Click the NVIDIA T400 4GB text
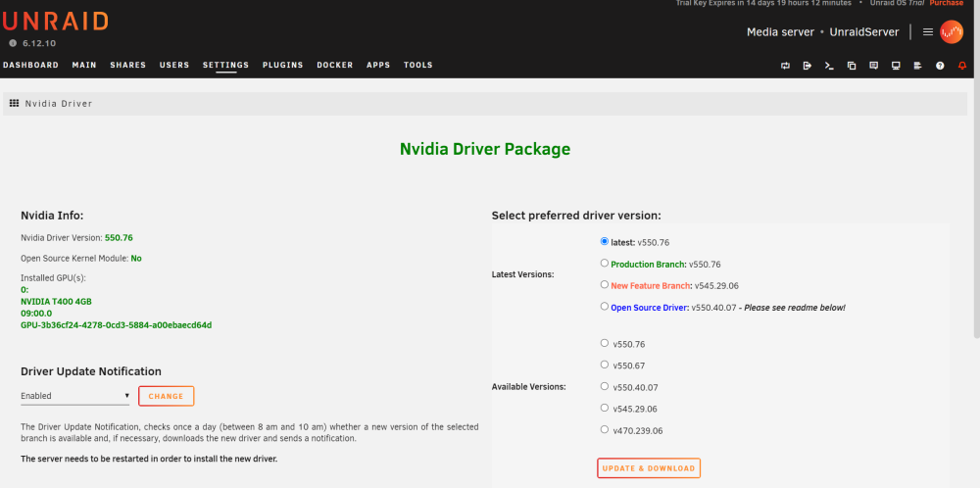 tap(56, 301)
